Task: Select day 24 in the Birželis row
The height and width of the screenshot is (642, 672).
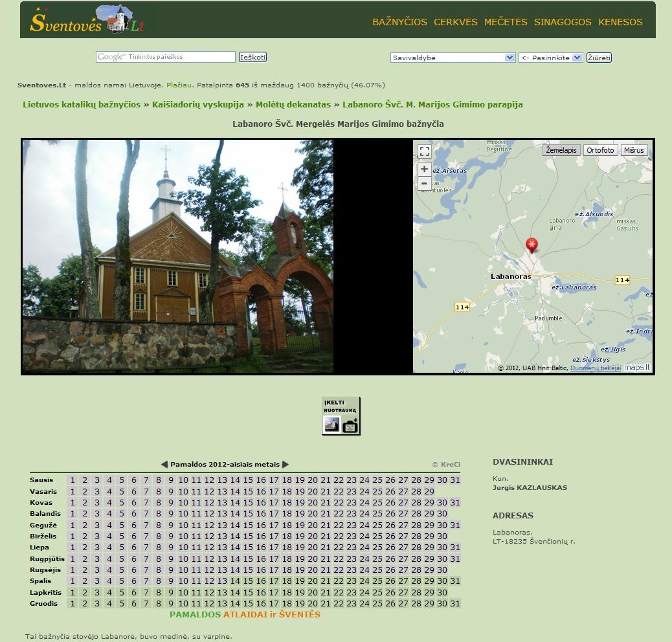Action: point(364,537)
